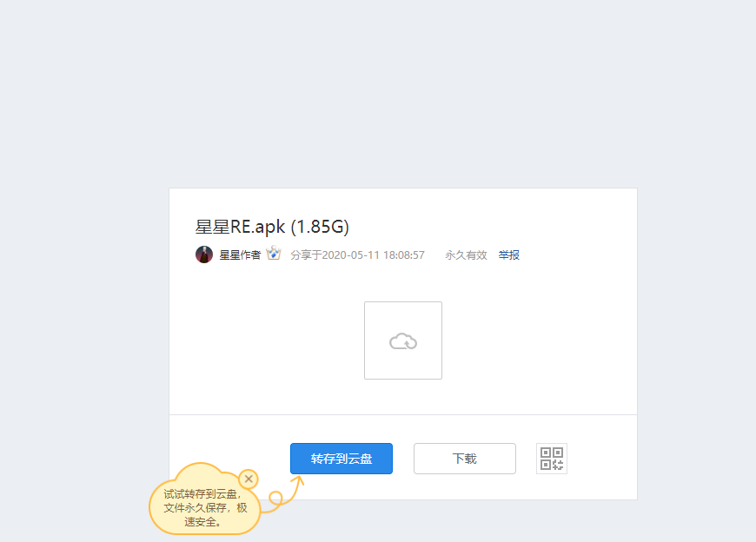
Task: Click the file name 星星RE.apk
Action: (x=240, y=227)
